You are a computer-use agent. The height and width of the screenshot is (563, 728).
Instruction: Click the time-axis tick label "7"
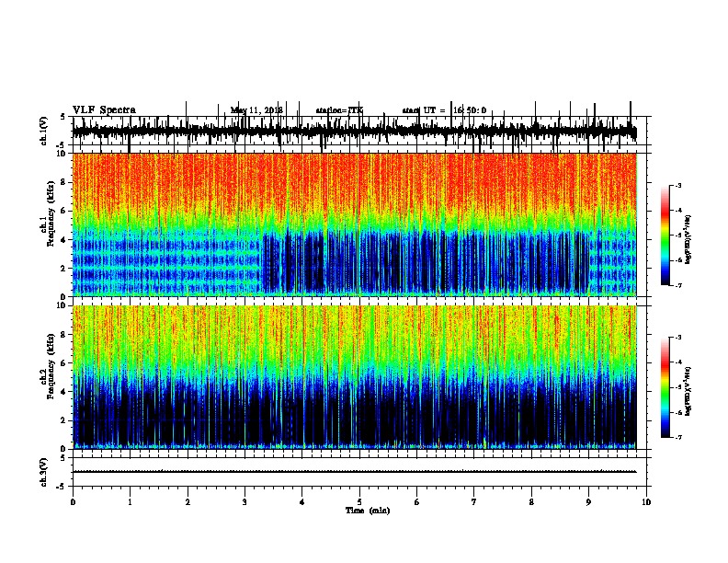coord(473,502)
